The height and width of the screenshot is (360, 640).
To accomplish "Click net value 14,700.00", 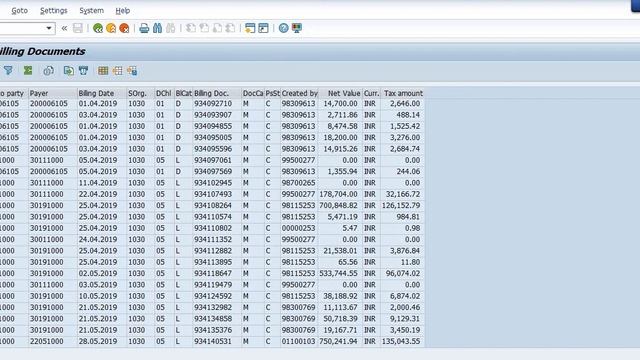I will click(x=340, y=104).
